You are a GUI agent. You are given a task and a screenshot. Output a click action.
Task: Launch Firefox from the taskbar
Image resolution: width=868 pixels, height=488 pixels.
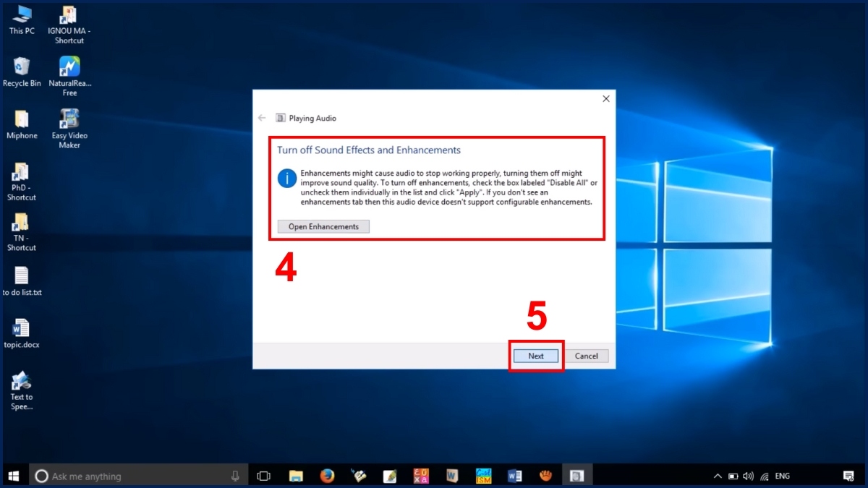(328, 475)
